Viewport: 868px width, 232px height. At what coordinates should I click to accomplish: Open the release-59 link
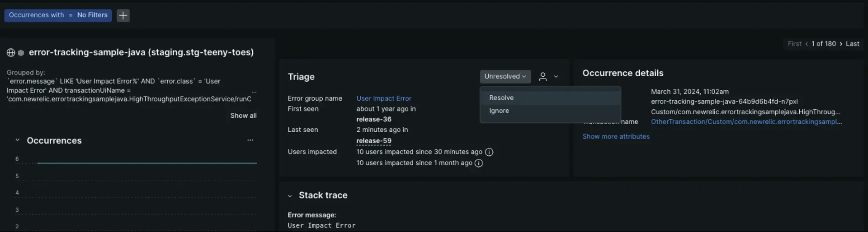(x=374, y=141)
